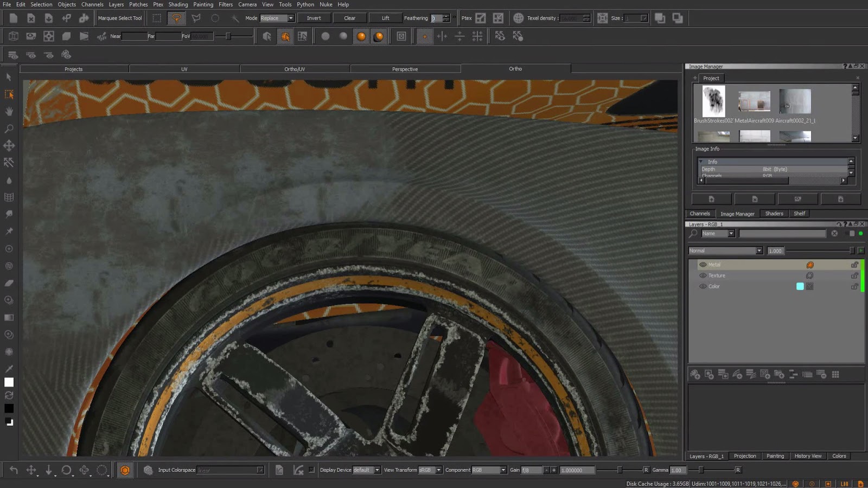Open the Painting menu
Image resolution: width=868 pixels, height=488 pixels.
pos(203,4)
